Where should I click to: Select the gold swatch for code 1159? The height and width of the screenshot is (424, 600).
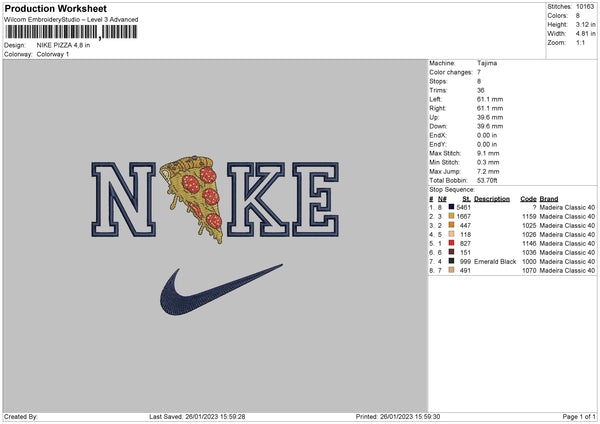[x=451, y=216]
